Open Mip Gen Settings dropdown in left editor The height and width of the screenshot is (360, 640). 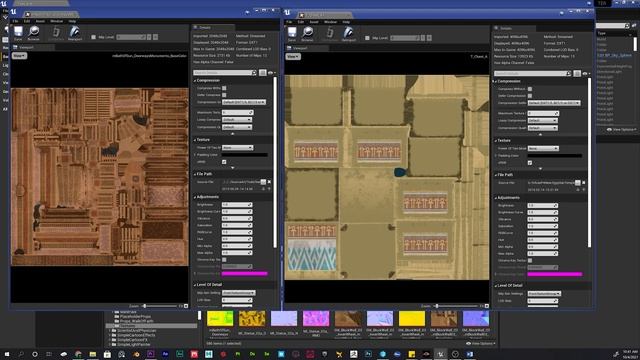tap(239, 293)
